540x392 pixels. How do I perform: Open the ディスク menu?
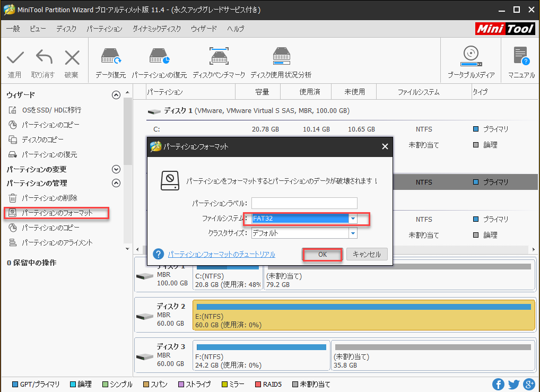coord(66,29)
